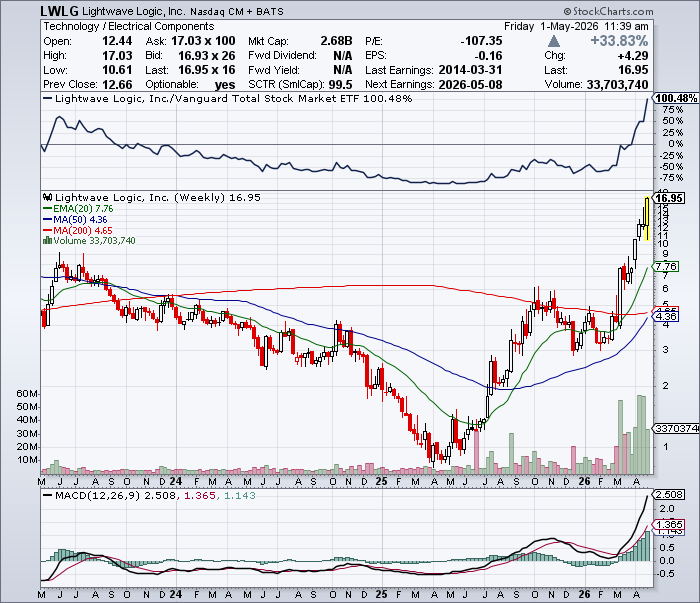Click the Mkt Cap value 2.68B
This screenshot has height=603, width=700.
coord(336,41)
